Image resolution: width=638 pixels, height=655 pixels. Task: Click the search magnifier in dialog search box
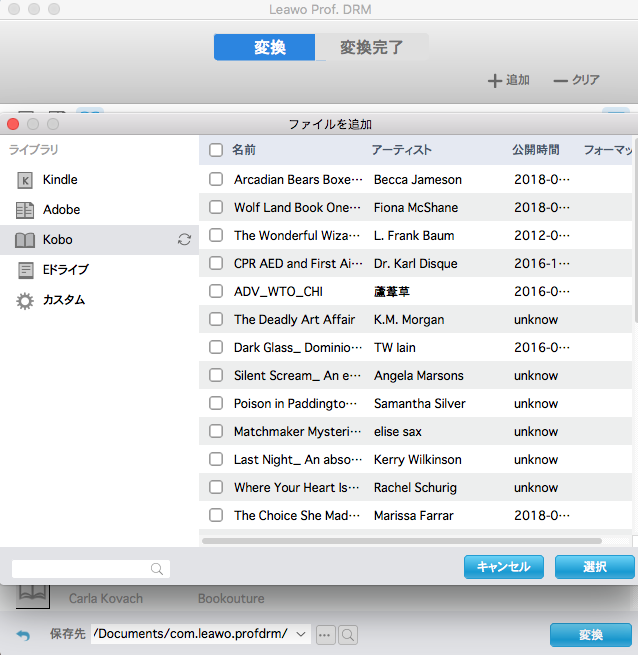pos(157,569)
